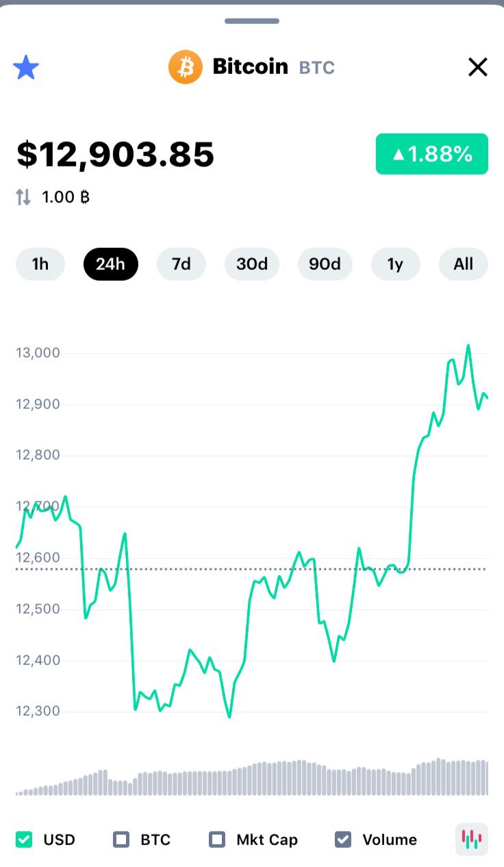Select the 1h time range
The width and height of the screenshot is (504, 867).
(x=40, y=264)
